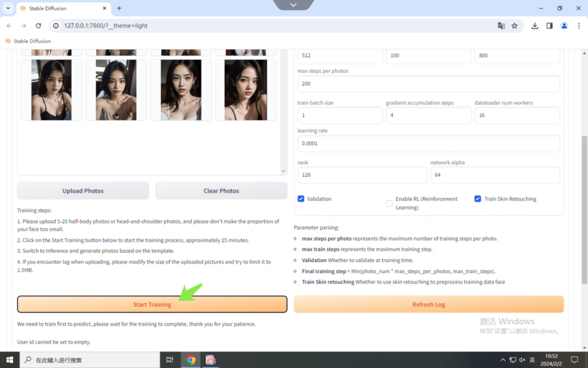Click the Refresh Log button
The image size is (588, 368).
(428, 304)
